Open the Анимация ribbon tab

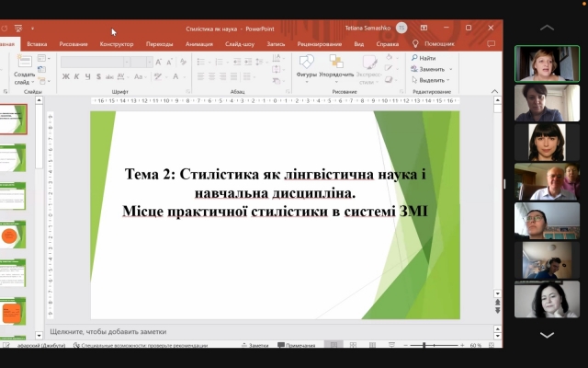[198, 43]
